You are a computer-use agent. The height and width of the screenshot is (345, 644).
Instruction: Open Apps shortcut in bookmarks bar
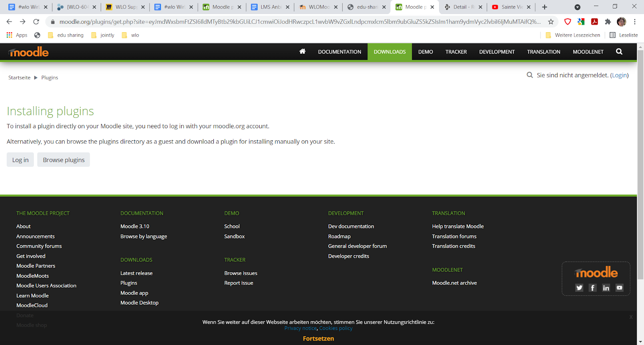(x=17, y=35)
